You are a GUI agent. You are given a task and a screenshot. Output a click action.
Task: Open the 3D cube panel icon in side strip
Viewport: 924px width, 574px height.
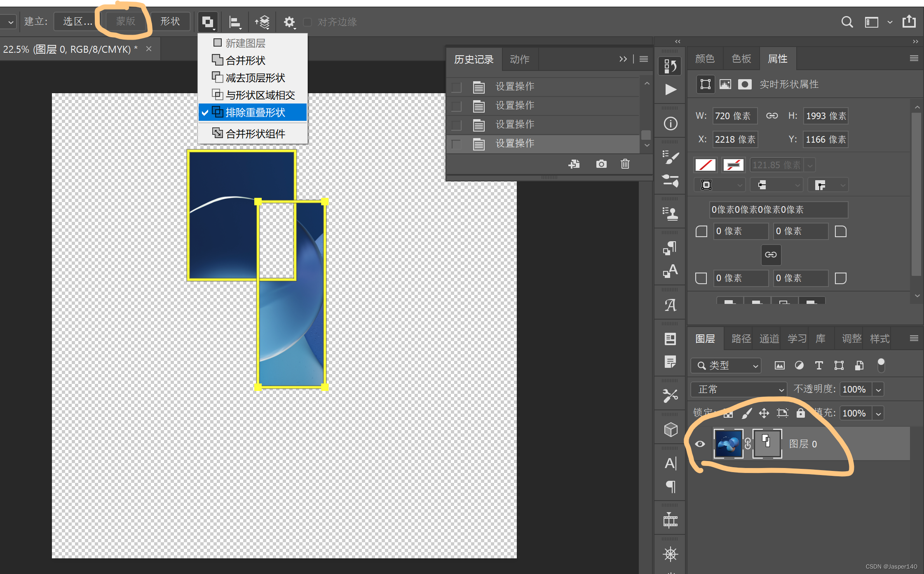click(671, 430)
